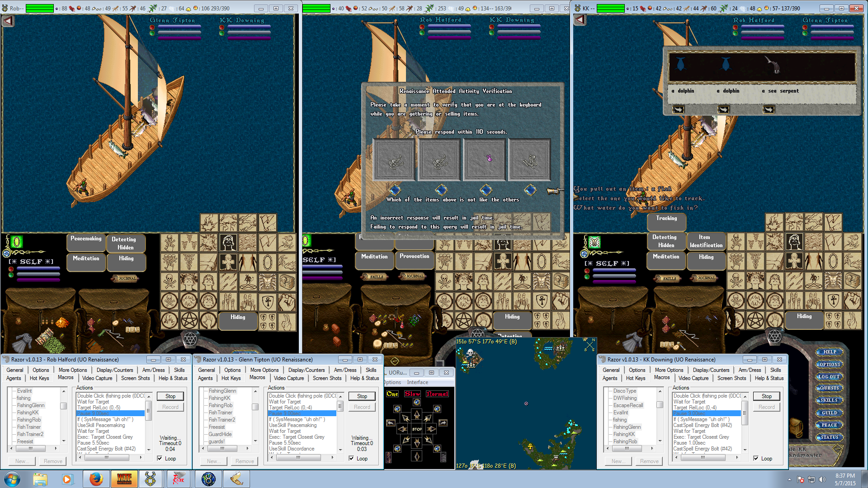The image size is (868, 488).
Task: Stop the macro in Rob Halford Razor window
Action: coord(170,396)
